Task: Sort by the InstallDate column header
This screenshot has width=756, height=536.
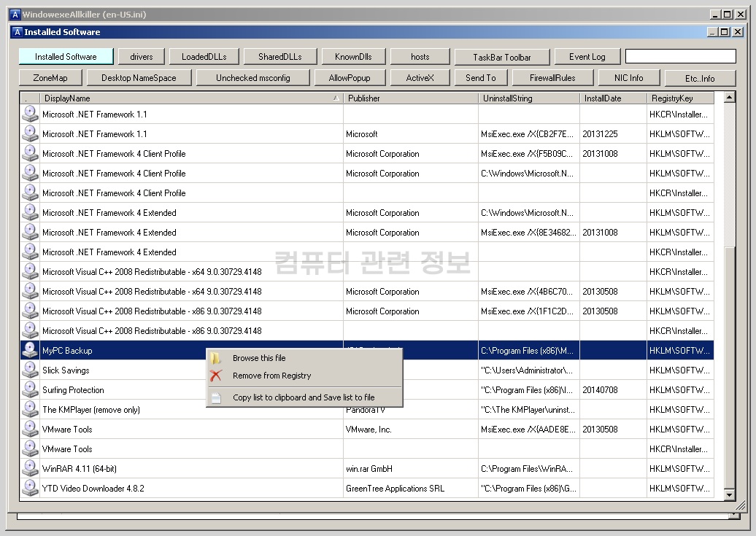Action: click(613, 98)
